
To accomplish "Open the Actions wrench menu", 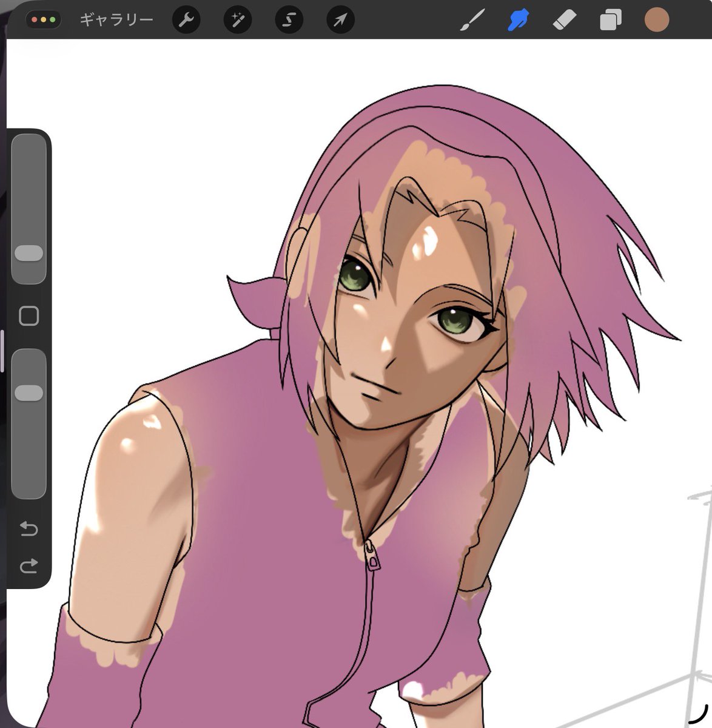I will [186, 20].
